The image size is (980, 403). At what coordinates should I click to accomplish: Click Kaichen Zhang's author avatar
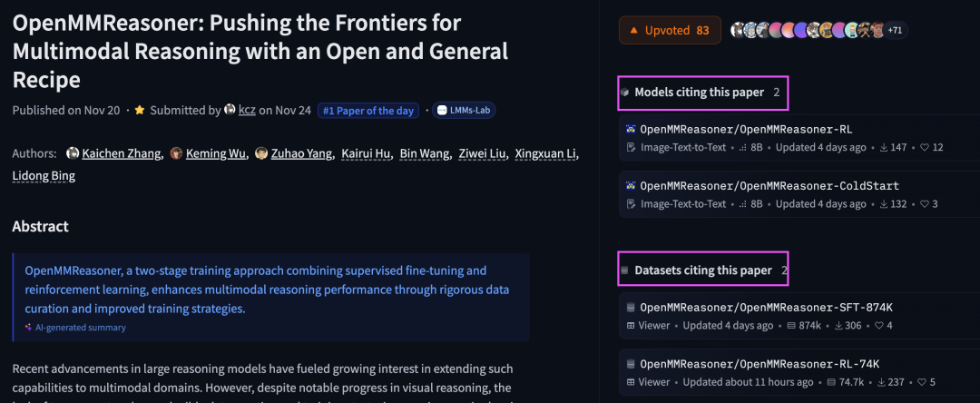73,153
